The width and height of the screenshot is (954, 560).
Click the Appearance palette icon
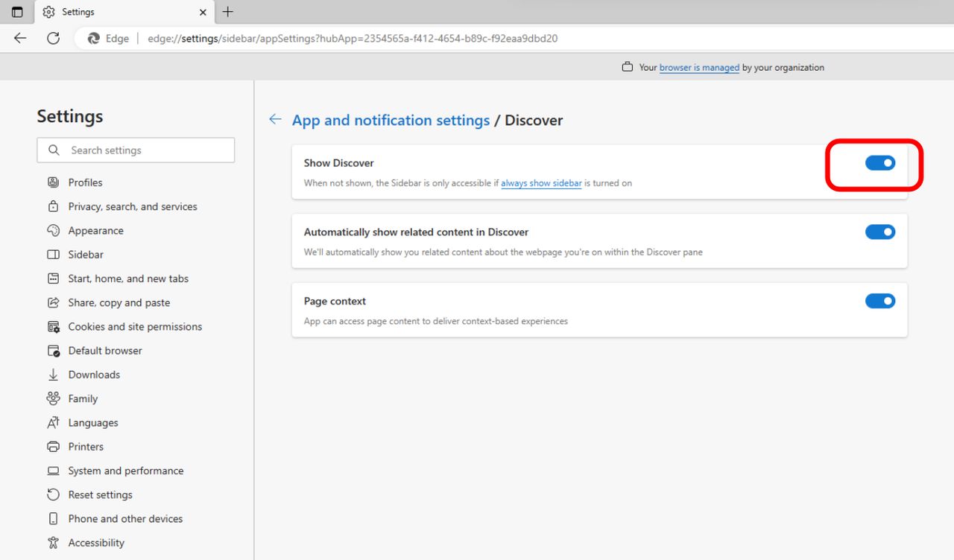[x=53, y=230]
